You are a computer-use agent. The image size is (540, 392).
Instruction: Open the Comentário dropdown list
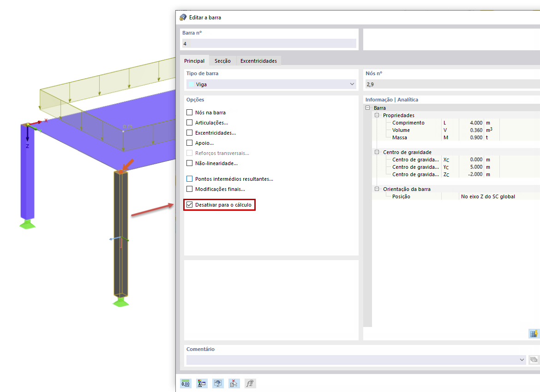(x=522, y=360)
